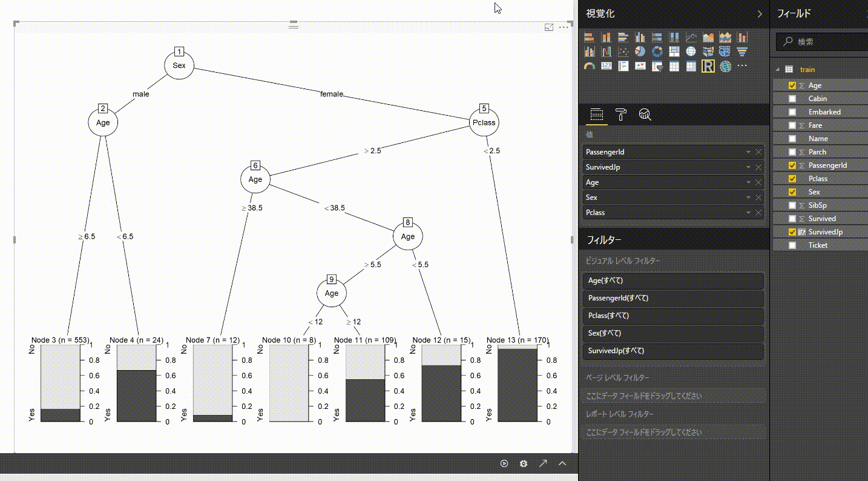Select the scatter chart visual
Image resolution: width=868 pixels, height=481 pixels.
pos(623,51)
